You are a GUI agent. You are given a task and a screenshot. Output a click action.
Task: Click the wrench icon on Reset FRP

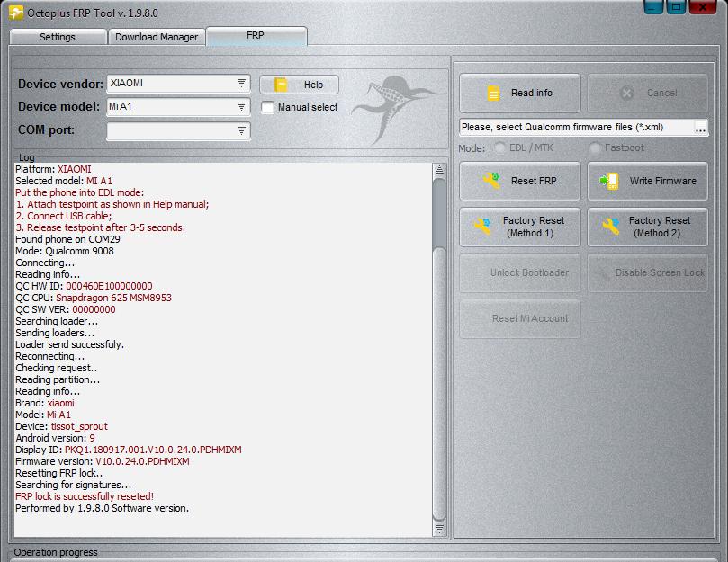point(492,181)
